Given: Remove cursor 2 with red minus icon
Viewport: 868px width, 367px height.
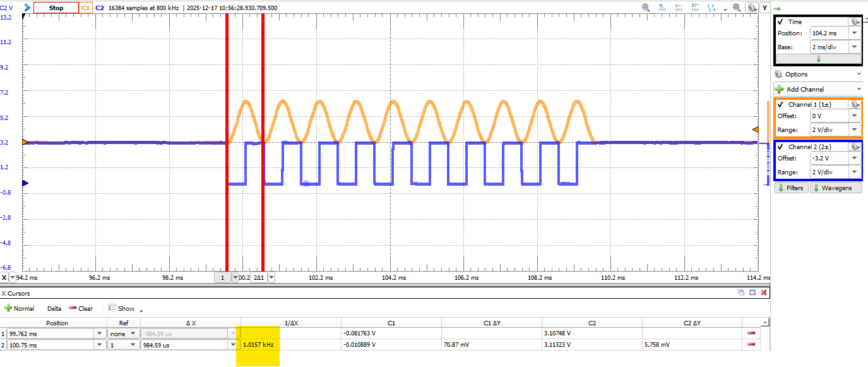Looking at the screenshot, I should 751,344.
